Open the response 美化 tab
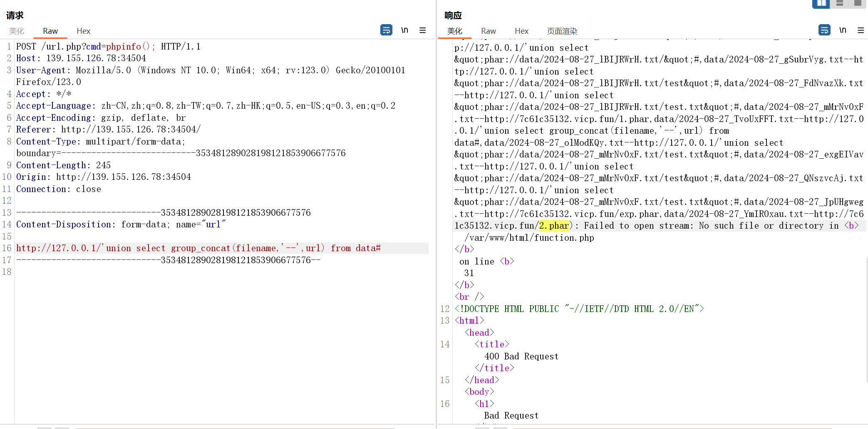 click(x=454, y=31)
